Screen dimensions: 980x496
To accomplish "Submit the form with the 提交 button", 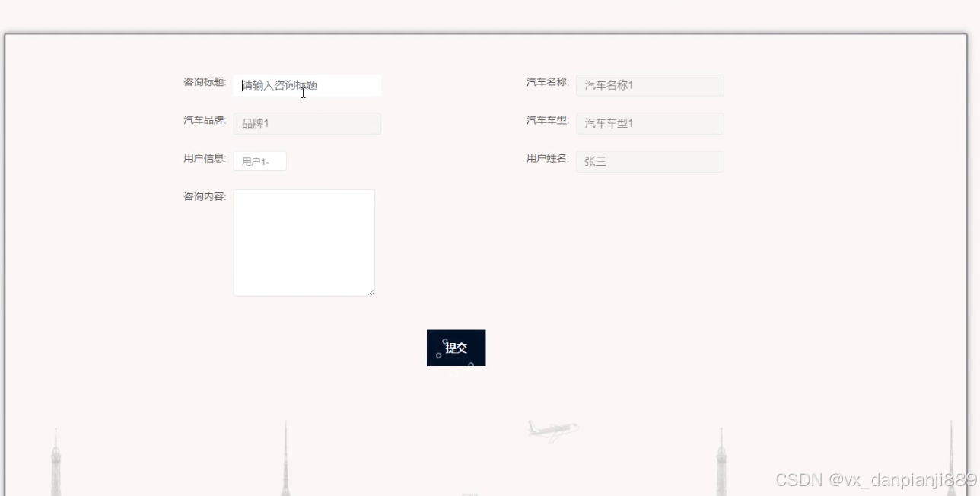I will [456, 348].
